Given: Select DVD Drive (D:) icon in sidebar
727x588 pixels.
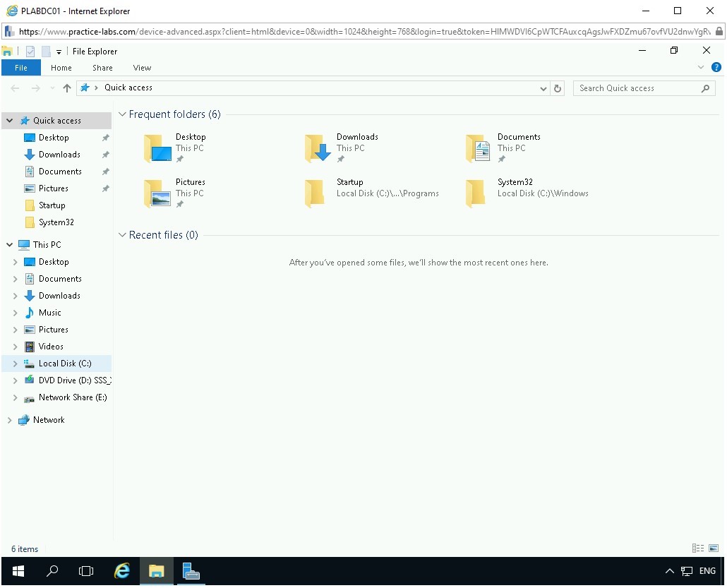Looking at the screenshot, I should [29, 380].
